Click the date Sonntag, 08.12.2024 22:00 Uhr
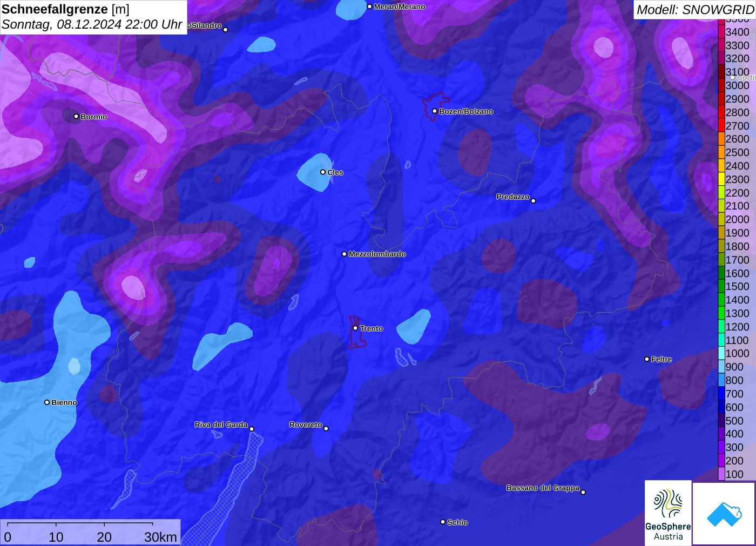 92,24
